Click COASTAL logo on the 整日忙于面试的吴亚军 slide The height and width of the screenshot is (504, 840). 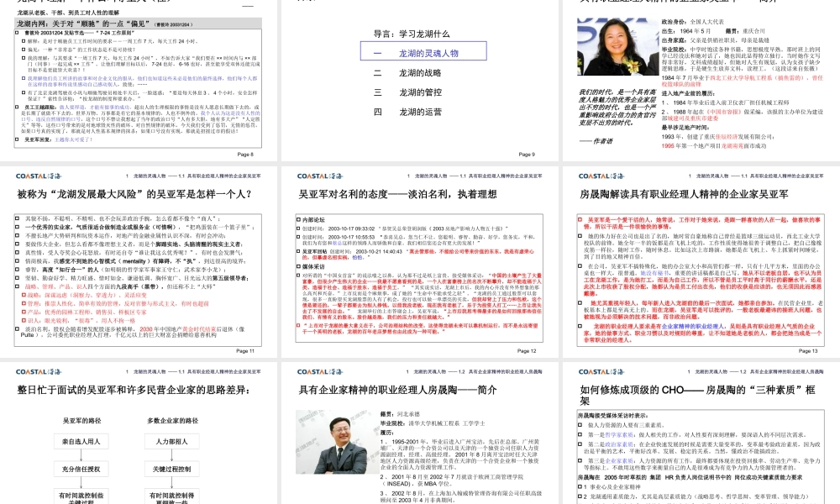[x=39, y=372]
